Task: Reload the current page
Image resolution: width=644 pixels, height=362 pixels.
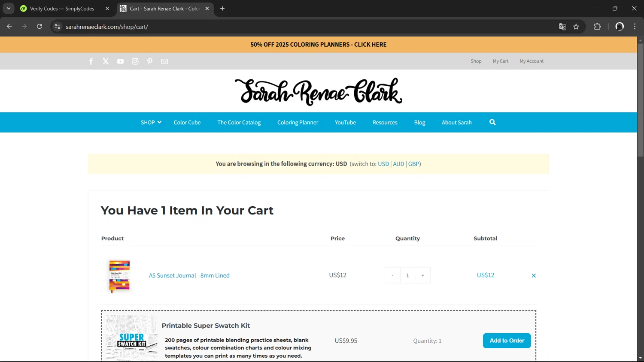Action: tap(39, 27)
